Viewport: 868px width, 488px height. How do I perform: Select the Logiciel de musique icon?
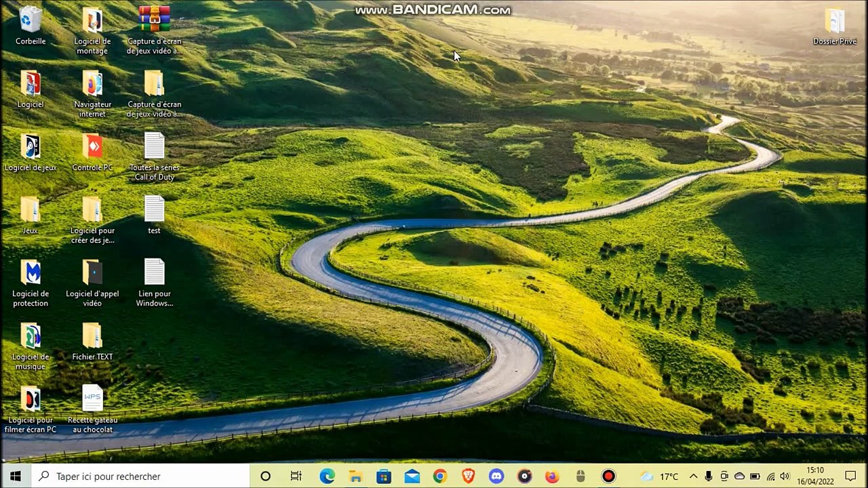click(x=31, y=346)
